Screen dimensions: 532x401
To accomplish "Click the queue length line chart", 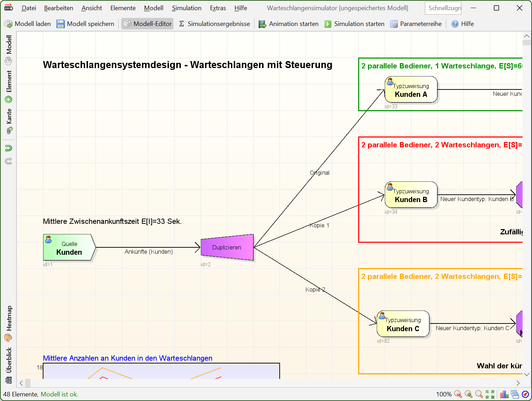I will point(161,371).
